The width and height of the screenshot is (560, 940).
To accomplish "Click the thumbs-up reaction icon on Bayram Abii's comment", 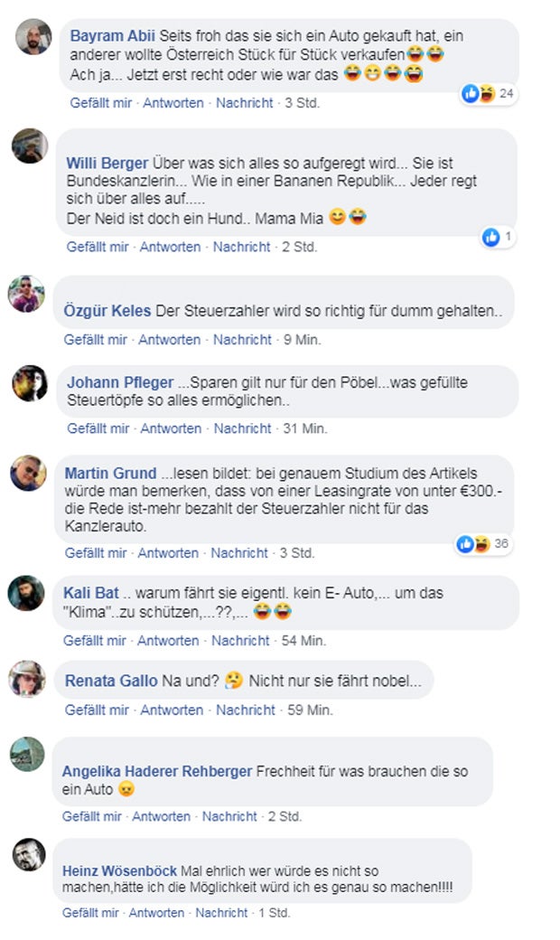I will pyautogui.click(x=469, y=93).
